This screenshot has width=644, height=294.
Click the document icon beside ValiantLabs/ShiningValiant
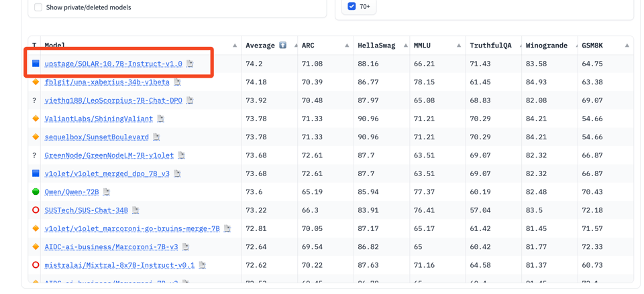160,119
